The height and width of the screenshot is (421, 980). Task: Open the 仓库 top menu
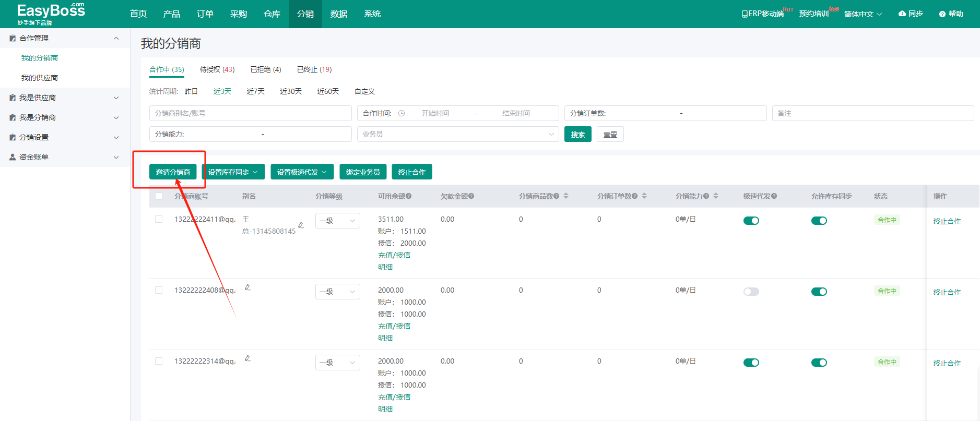pyautogui.click(x=272, y=14)
